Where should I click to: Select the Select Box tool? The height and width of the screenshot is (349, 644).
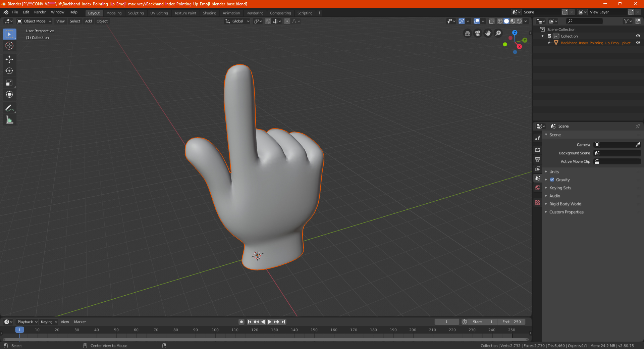9,34
